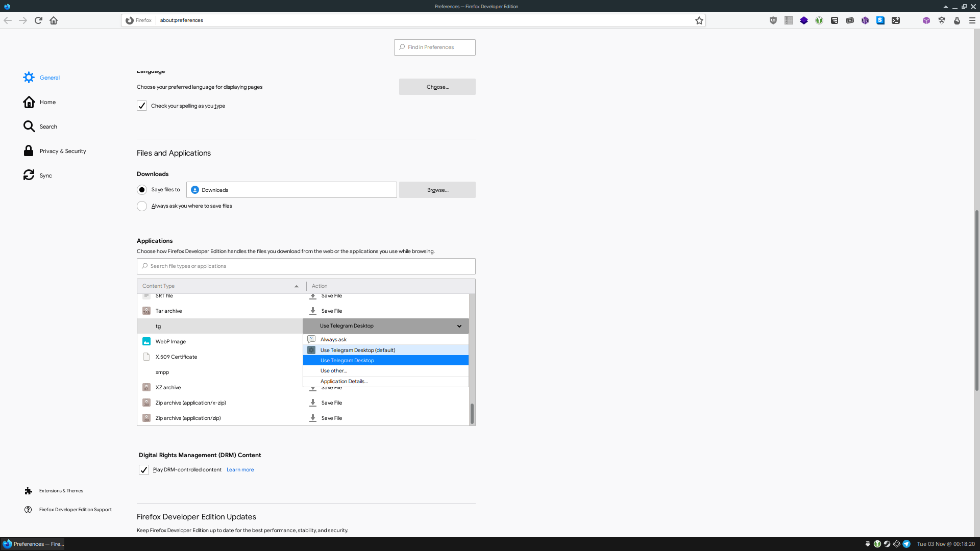Sort by the Content Type column arrow
The image size is (980, 551).
[x=297, y=286]
